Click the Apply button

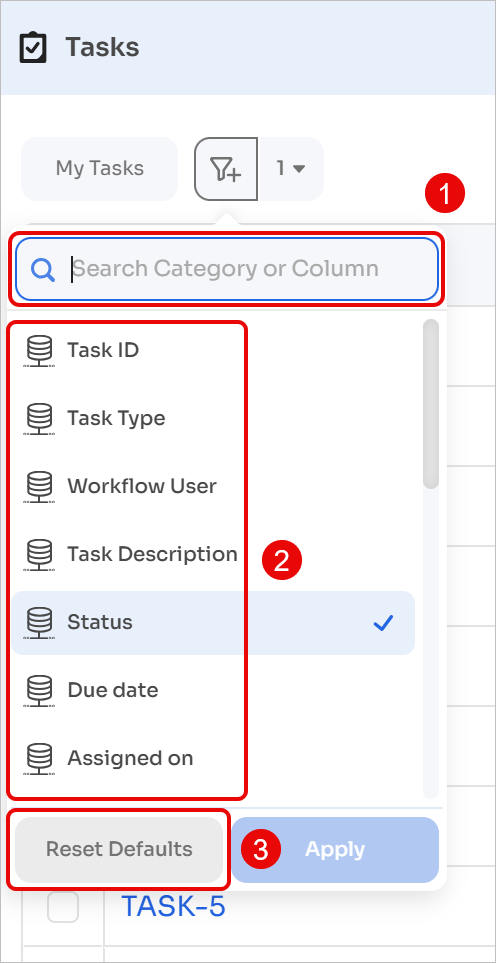[335, 849]
